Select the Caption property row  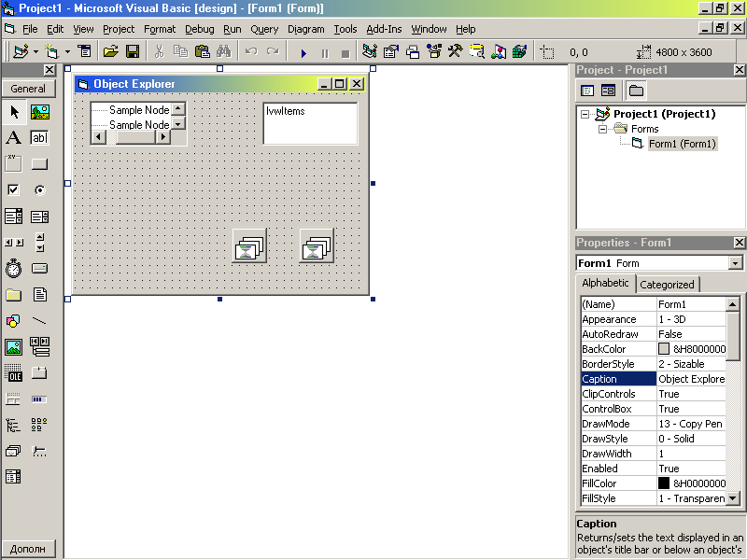click(653, 379)
